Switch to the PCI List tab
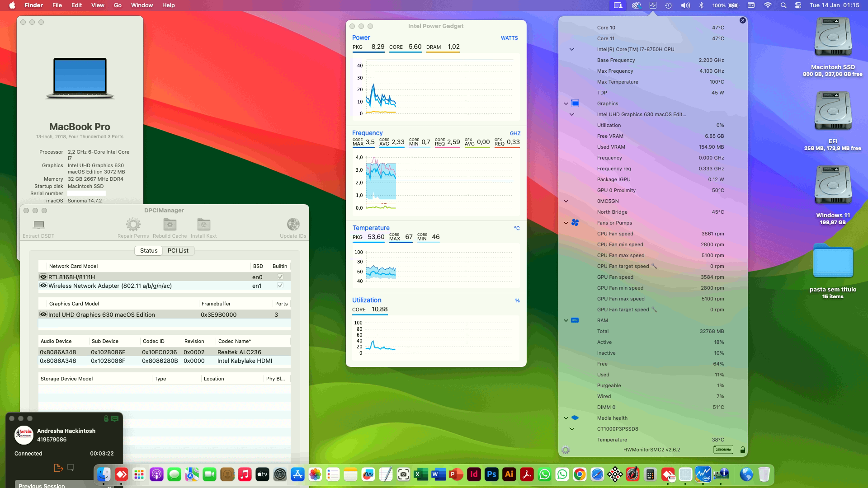The width and height of the screenshot is (868, 488). pyautogui.click(x=179, y=250)
